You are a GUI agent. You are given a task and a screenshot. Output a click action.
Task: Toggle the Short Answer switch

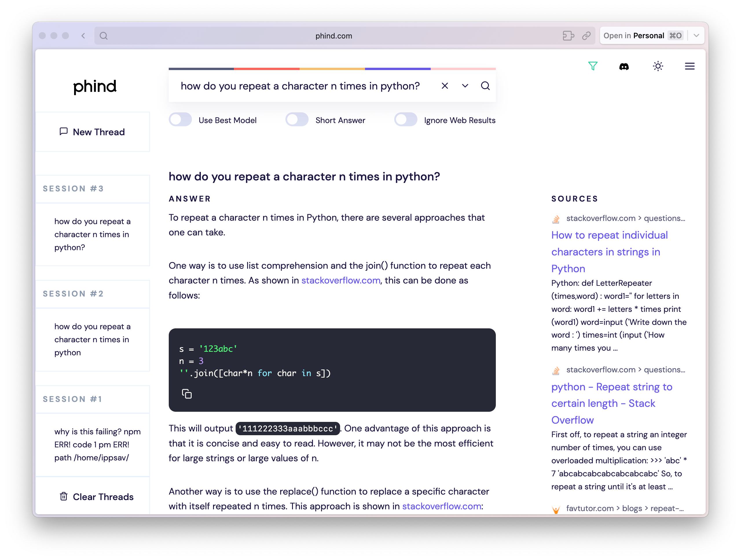pyautogui.click(x=296, y=120)
